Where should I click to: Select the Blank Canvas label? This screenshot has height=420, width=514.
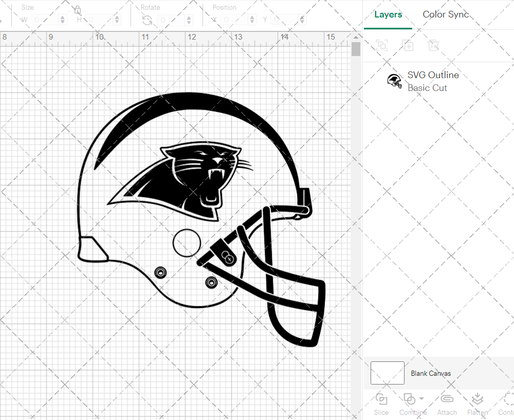coord(431,373)
